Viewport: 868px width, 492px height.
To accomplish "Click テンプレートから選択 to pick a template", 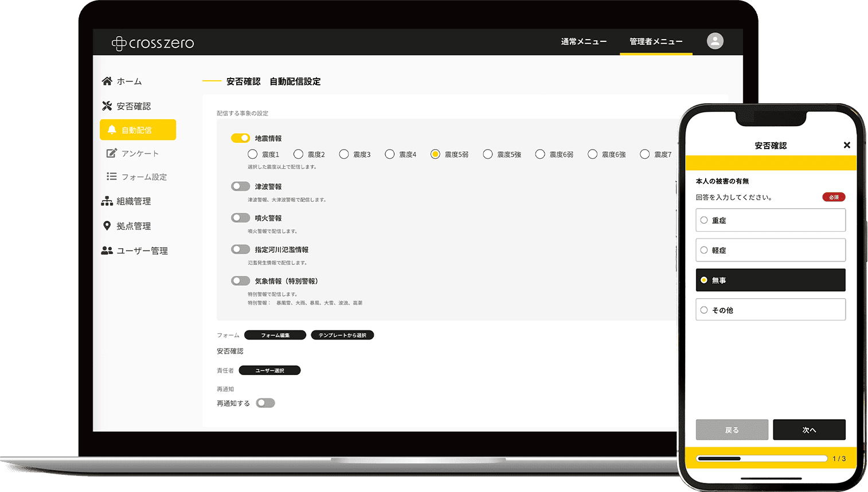I will [x=342, y=334].
